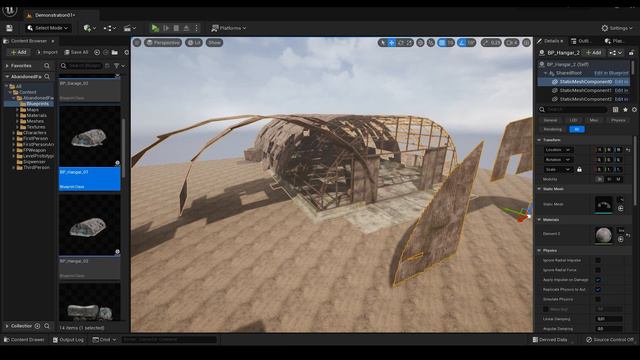The image size is (640, 360).
Task: Open the viewport camera speed control
Action: pyautogui.click(x=511, y=42)
